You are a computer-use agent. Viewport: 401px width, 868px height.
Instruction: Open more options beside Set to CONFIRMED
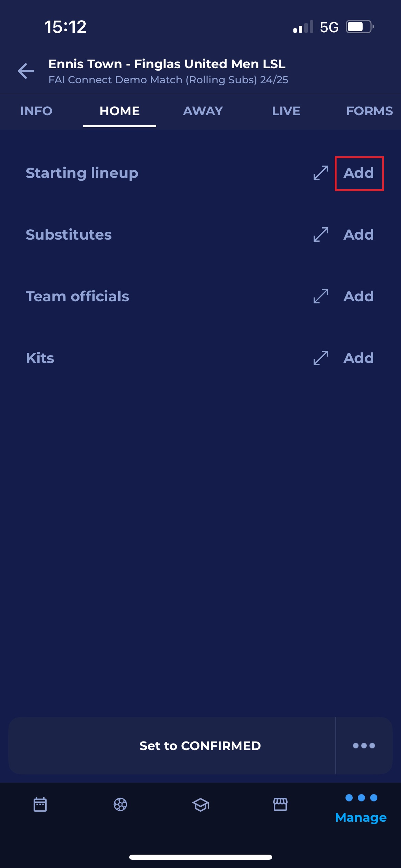tap(364, 746)
